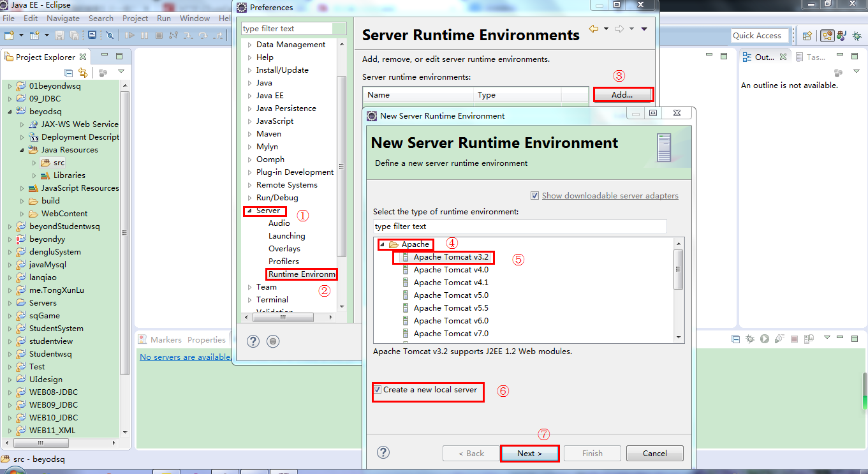Click the Debug server icon in Servers view
The width and height of the screenshot is (868, 474).
click(x=751, y=339)
